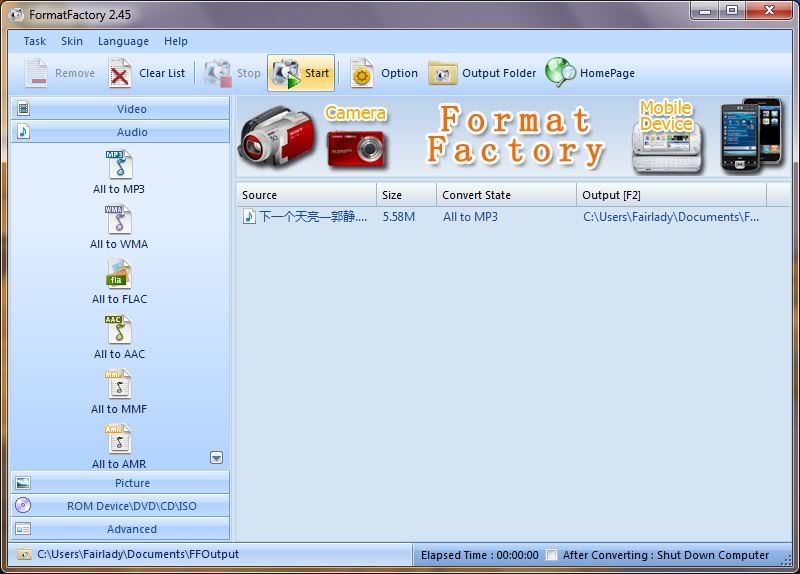
Task: Enable After Converting Shut Down Computer checkbox
Action: (x=551, y=555)
